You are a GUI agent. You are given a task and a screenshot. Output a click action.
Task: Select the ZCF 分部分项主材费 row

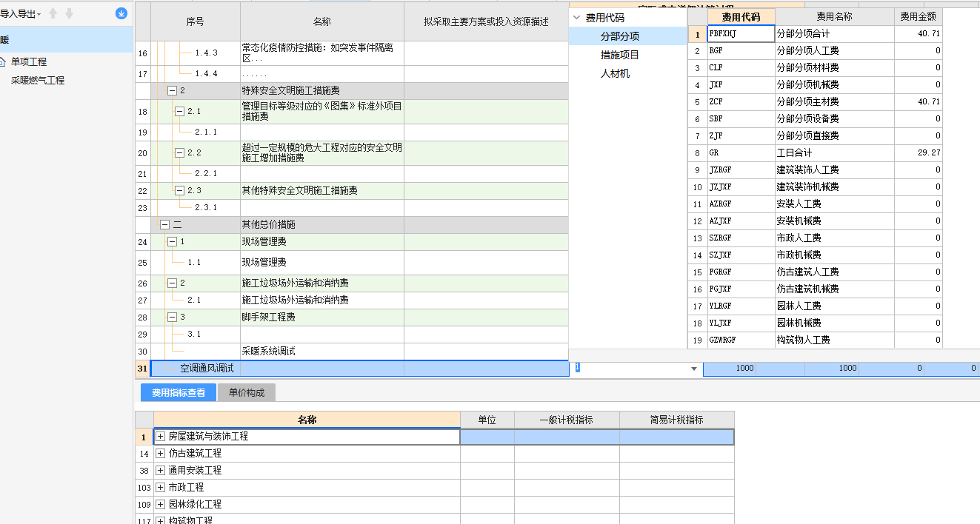tap(815, 102)
